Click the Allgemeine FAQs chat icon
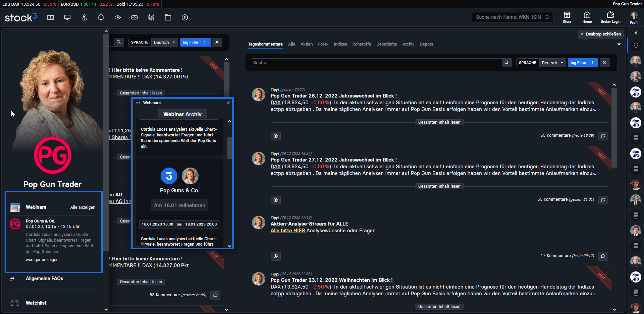The width and height of the screenshot is (644, 314). (x=12, y=278)
